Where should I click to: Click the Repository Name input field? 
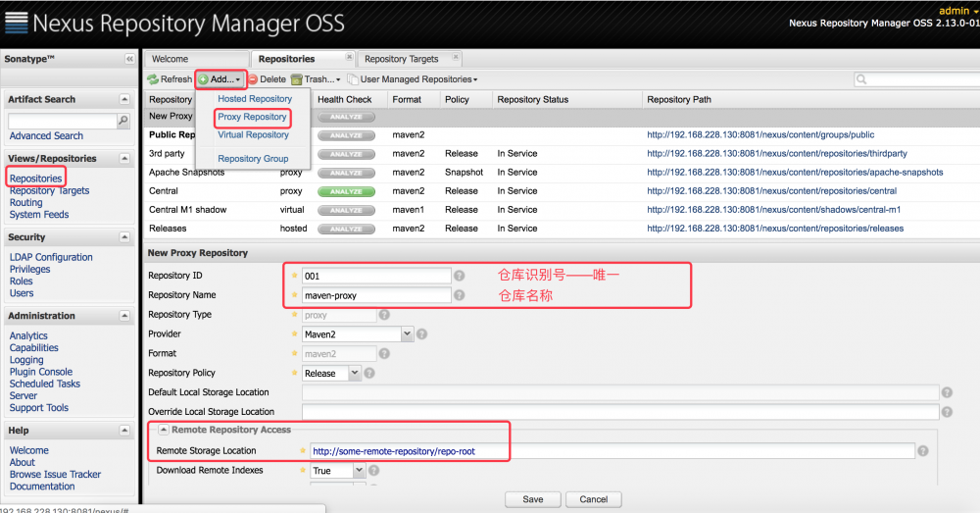click(x=376, y=295)
